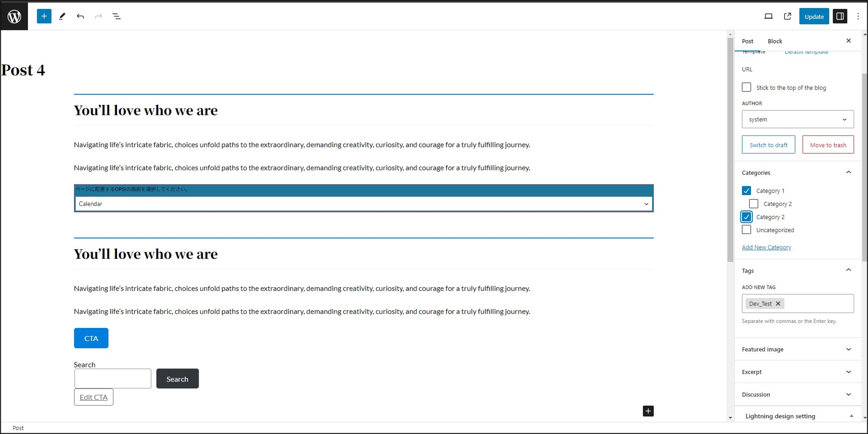Click the View Post external link icon
Viewport: 868px width, 434px height.
tap(787, 16)
